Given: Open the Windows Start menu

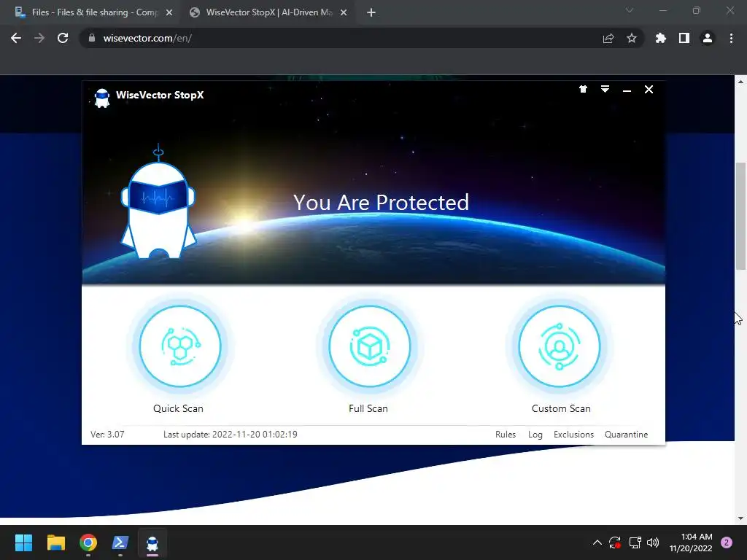Looking at the screenshot, I should click(x=23, y=542).
